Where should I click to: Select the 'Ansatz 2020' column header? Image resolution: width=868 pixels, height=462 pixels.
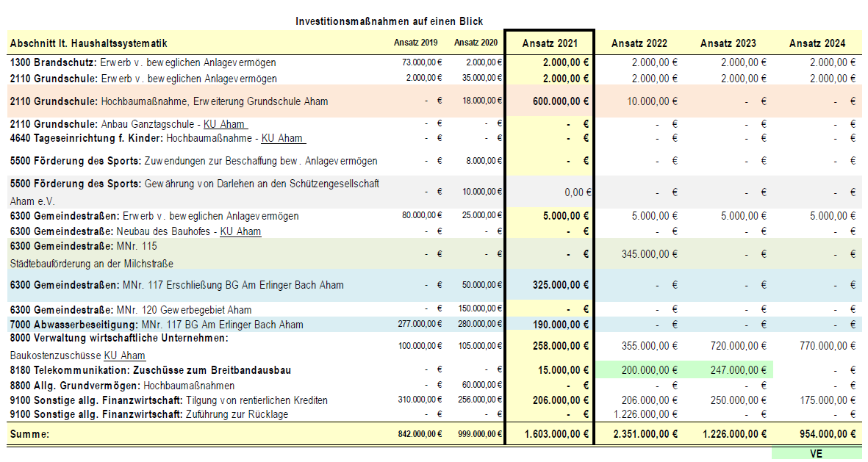(x=476, y=43)
